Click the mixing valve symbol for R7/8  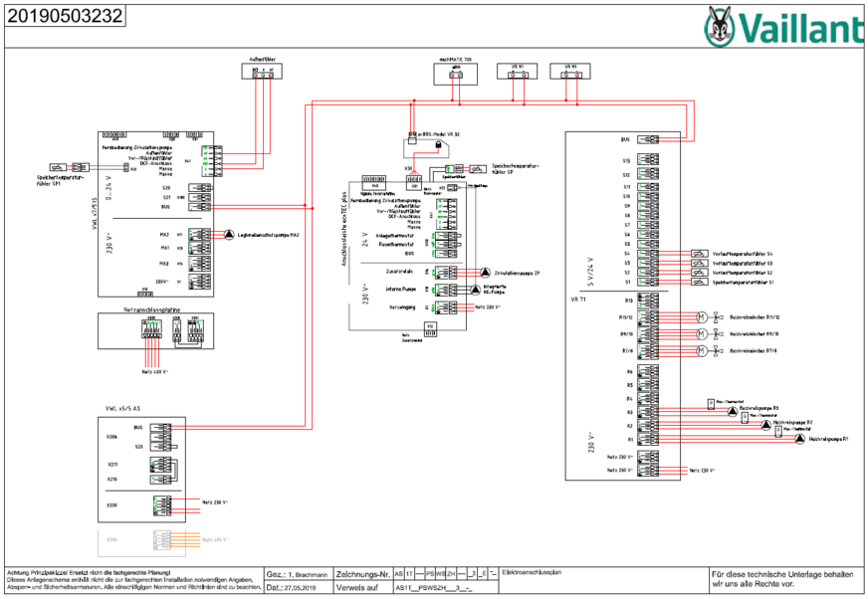pos(718,350)
